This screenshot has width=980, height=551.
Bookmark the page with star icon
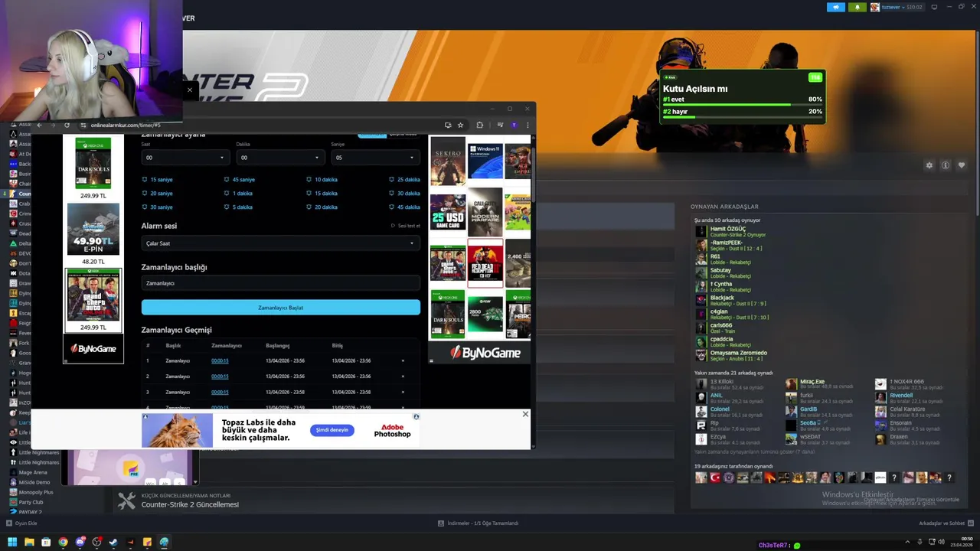(460, 125)
